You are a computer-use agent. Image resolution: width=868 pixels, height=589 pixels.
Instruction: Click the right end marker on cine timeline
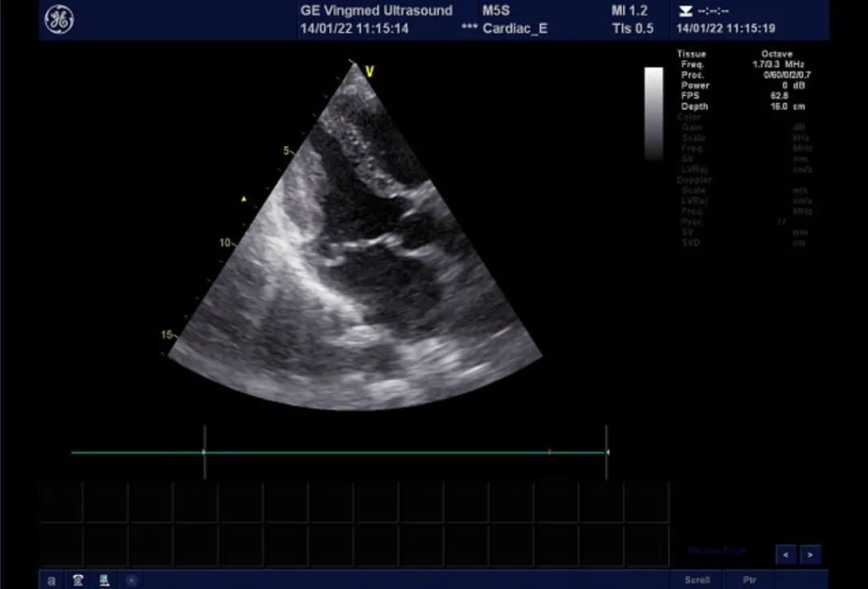coord(607,452)
